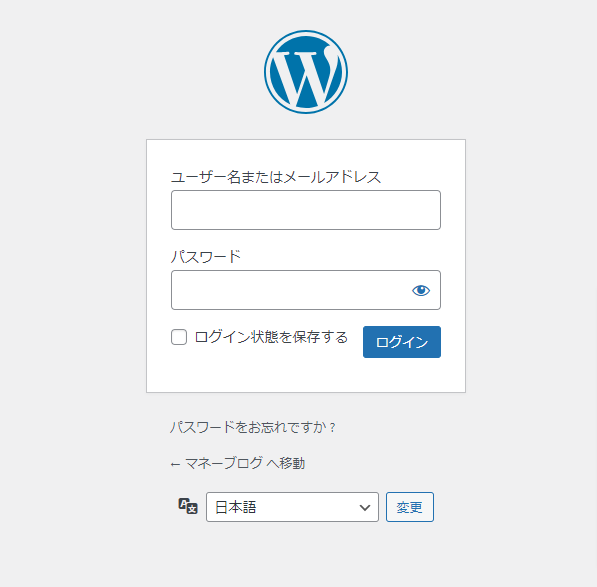
Task: Click the blank area below the ログイン button
Action: [402, 375]
